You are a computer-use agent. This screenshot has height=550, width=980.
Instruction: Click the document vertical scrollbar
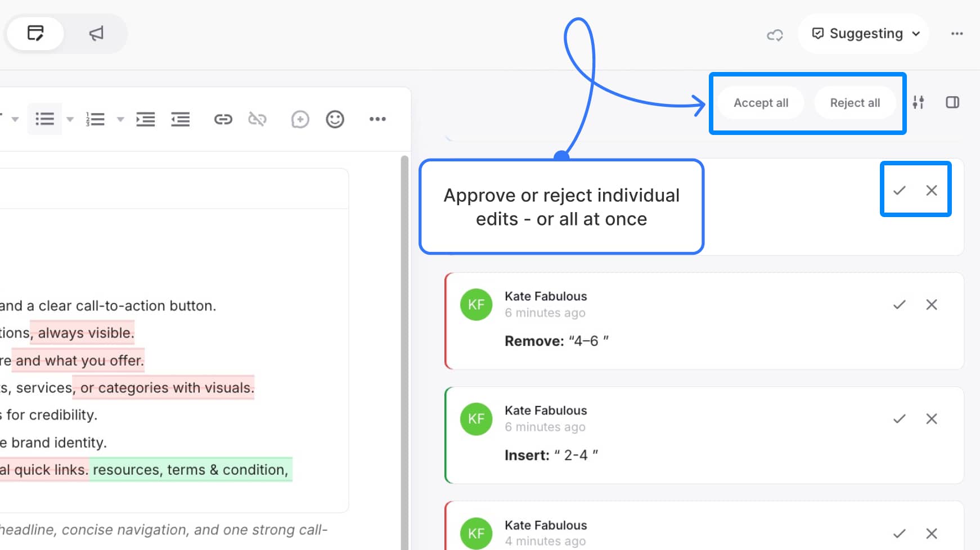[404, 353]
